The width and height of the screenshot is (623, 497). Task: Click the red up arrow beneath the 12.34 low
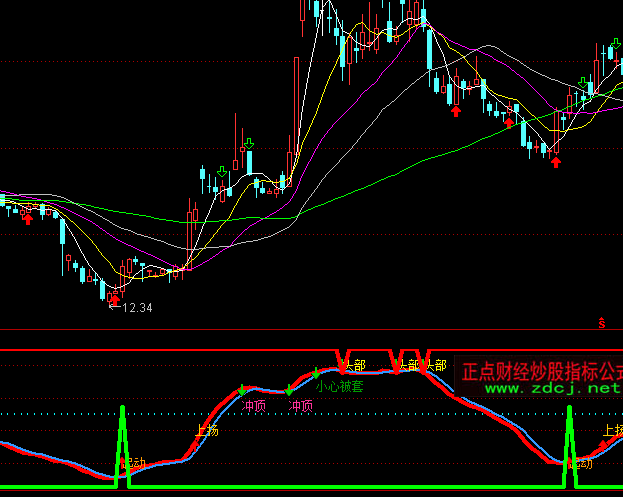(x=115, y=298)
